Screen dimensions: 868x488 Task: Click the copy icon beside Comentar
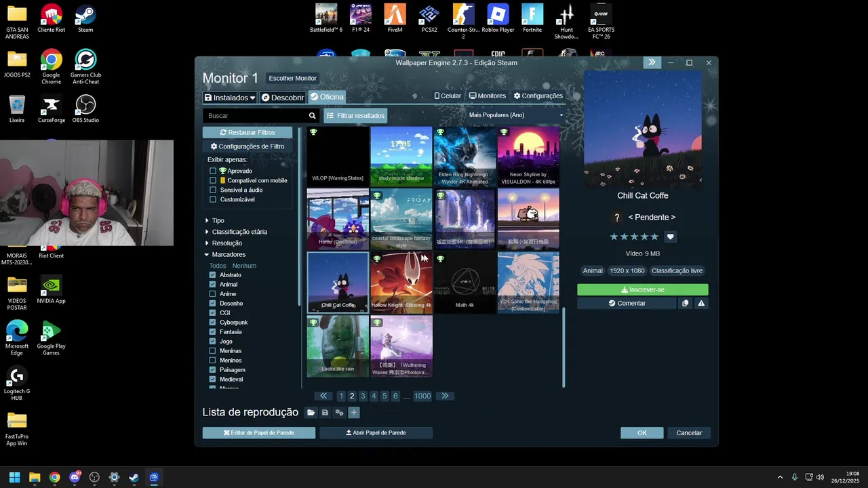pos(685,304)
